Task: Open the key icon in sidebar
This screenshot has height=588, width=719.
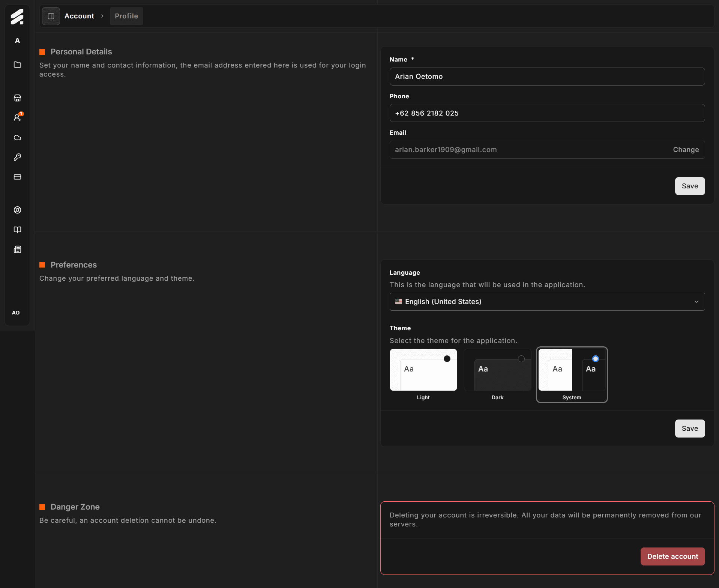Action: point(17,157)
